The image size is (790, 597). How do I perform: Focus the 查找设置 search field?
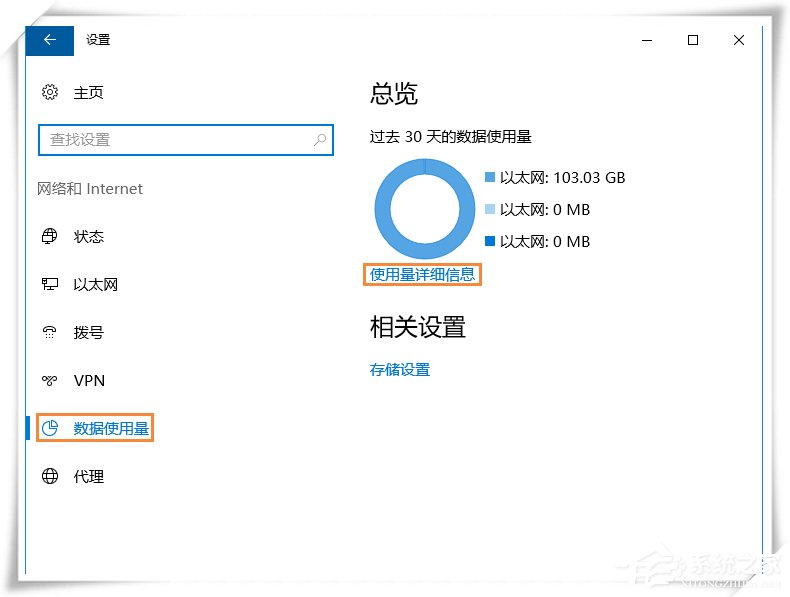[175, 140]
